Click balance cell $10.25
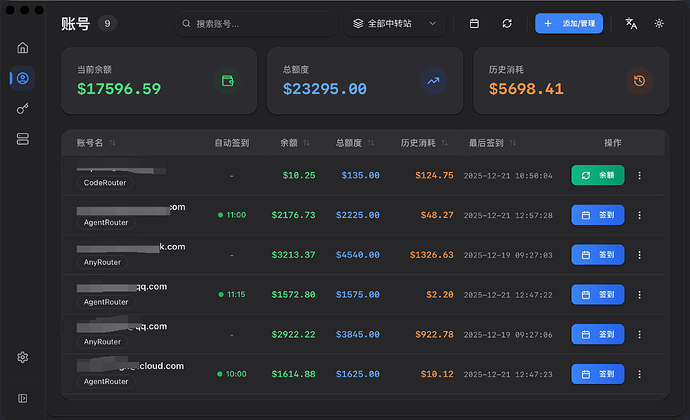 click(299, 175)
